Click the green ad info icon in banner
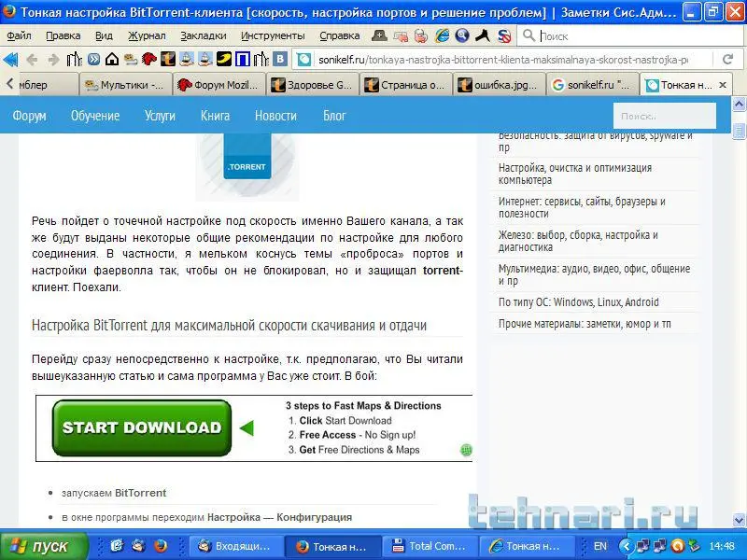747x560 pixels. 466,450
